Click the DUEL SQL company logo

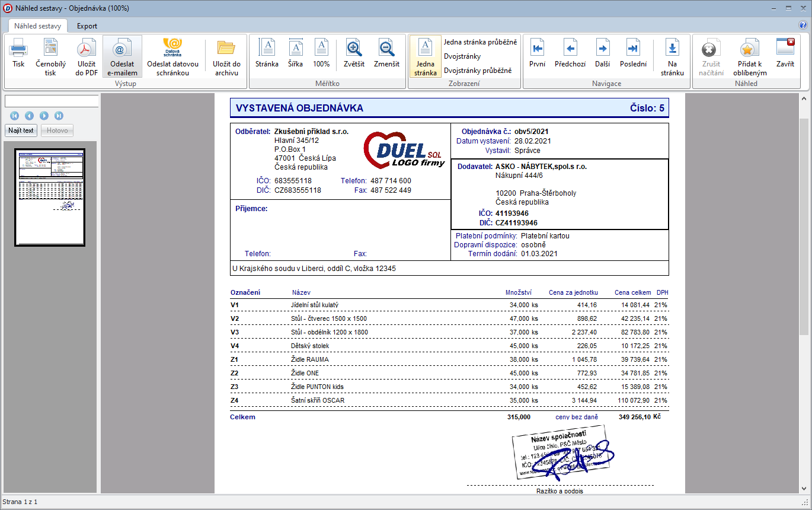[404, 149]
